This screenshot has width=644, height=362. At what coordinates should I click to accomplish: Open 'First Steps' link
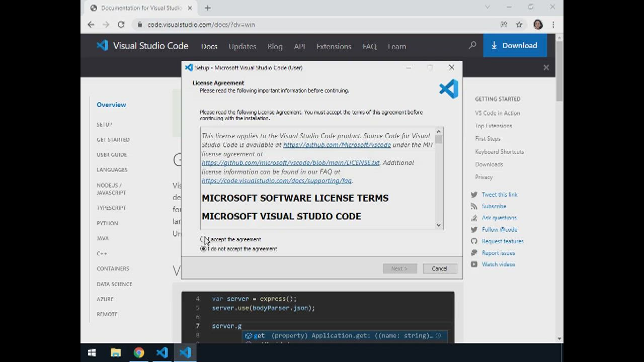coord(488,139)
